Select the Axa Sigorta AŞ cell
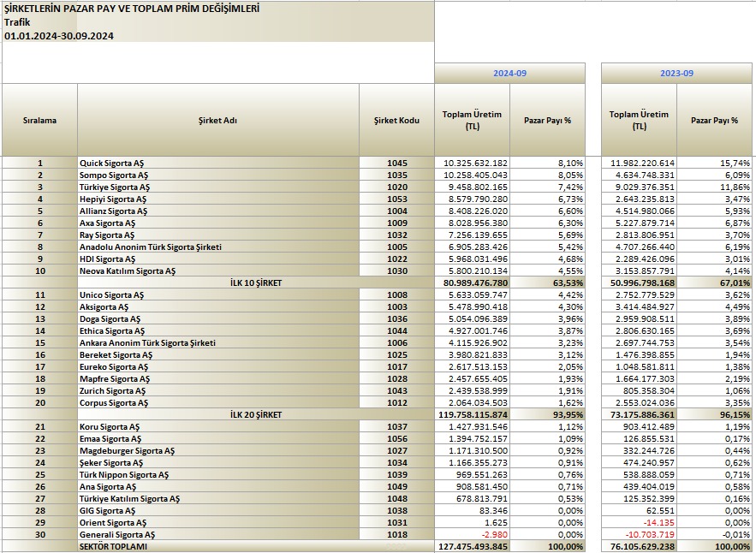Image resolution: width=756 pixels, height=553 pixels. [x=218, y=223]
